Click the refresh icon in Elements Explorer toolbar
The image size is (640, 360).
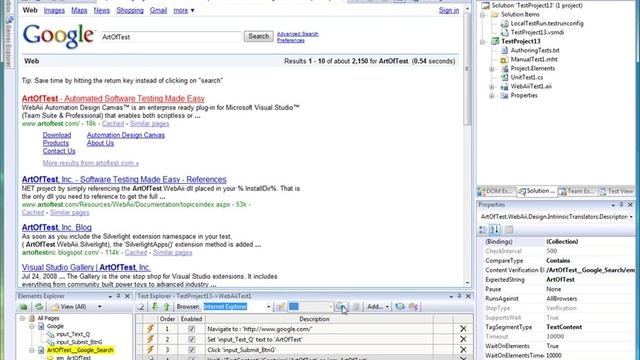pos(39,307)
